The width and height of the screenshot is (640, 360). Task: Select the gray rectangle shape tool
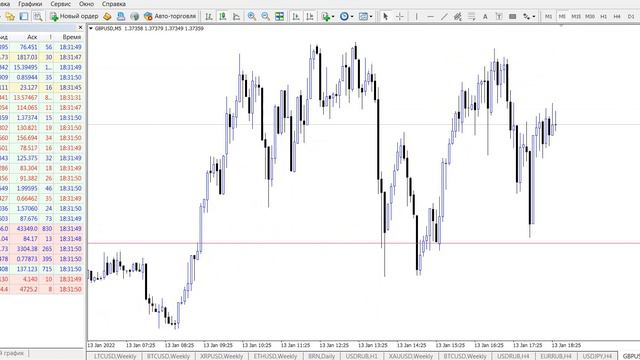(x=513, y=16)
